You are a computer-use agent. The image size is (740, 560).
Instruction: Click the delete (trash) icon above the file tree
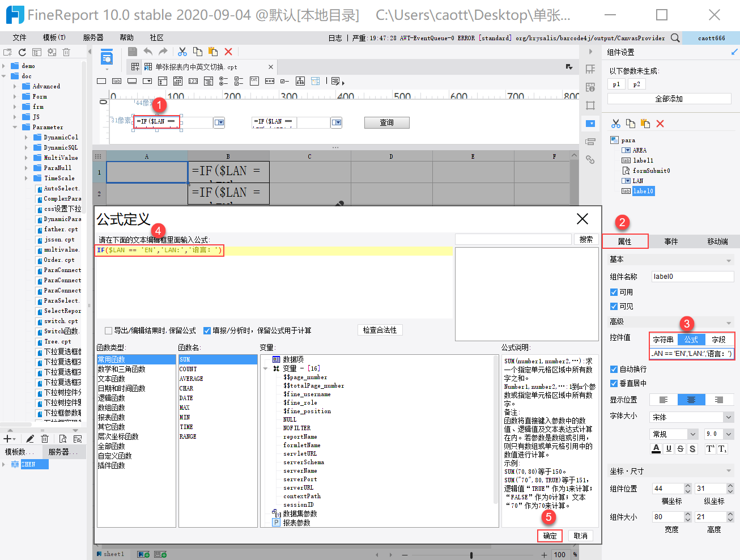coord(66,52)
